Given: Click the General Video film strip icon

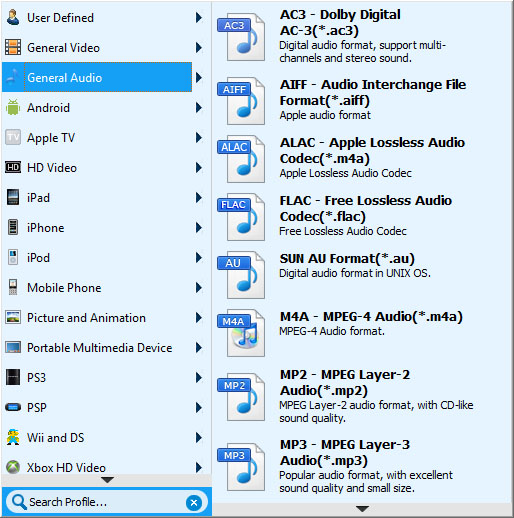Looking at the screenshot, I should coord(13,47).
